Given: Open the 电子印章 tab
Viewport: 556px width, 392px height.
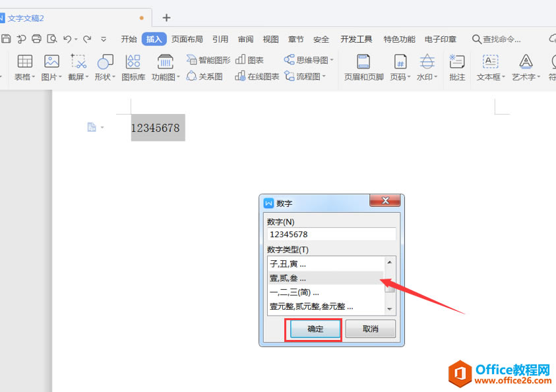Looking at the screenshot, I should tap(441, 39).
